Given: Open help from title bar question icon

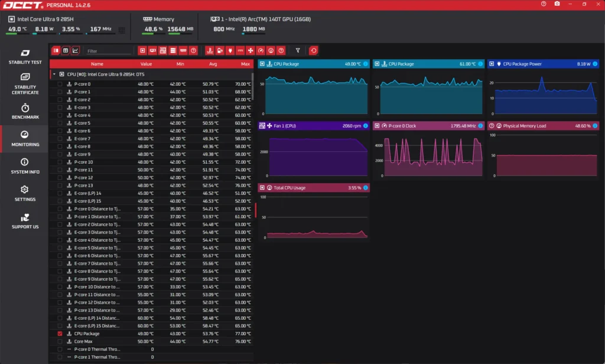Looking at the screenshot, I should pyautogui.click(x=544, y=4).
